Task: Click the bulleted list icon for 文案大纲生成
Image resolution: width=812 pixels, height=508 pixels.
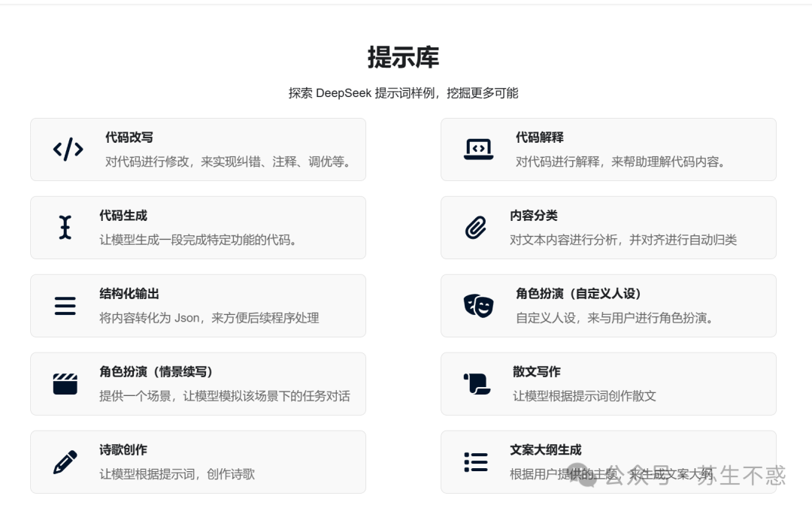Action: tap(476, 462)
